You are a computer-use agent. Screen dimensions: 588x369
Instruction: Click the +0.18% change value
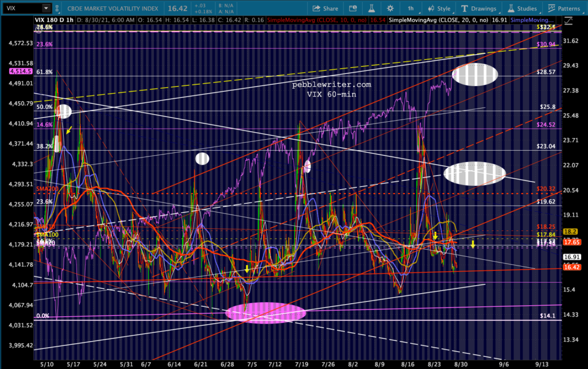(x=202, y=11)
